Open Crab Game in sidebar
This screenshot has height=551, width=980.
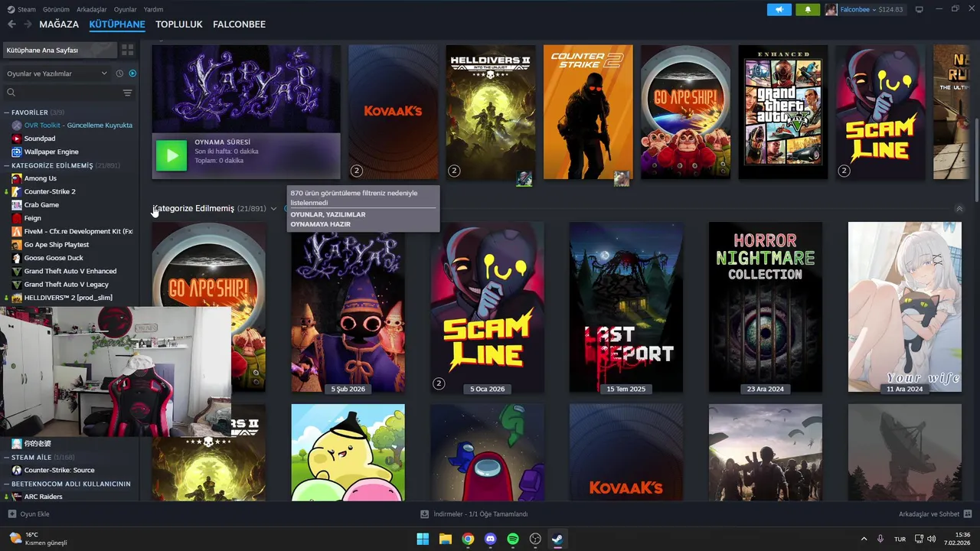pyautogui.click(x=41, y=205)
